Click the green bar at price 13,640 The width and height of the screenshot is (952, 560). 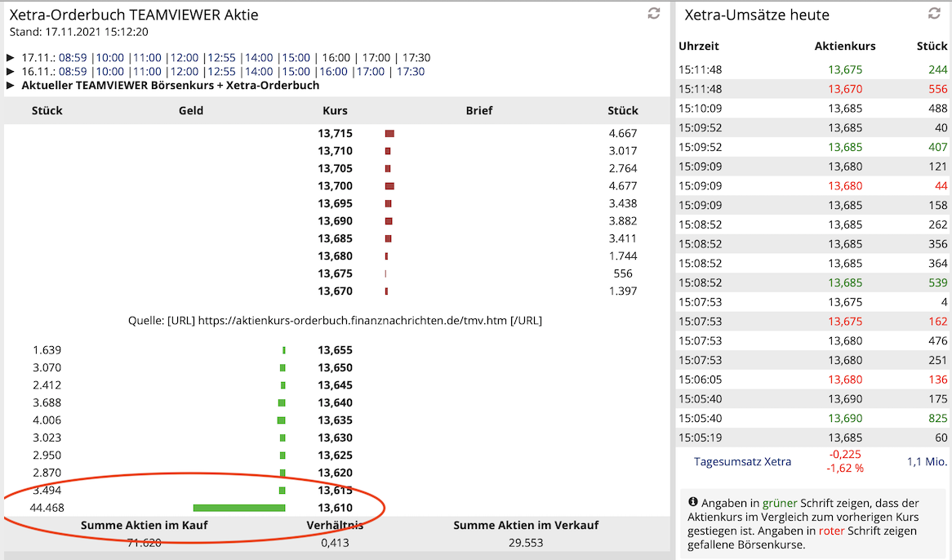coord(282,402)
